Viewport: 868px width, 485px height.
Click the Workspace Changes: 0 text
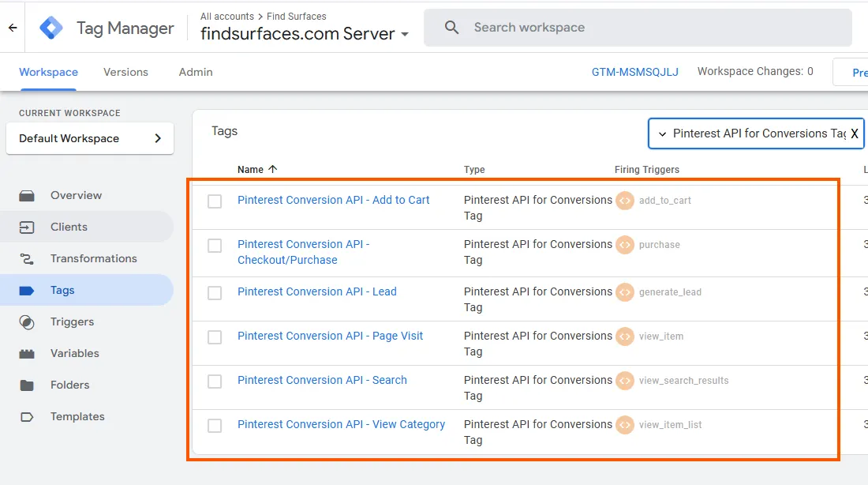pyautogui.click(x=755, y=72)
